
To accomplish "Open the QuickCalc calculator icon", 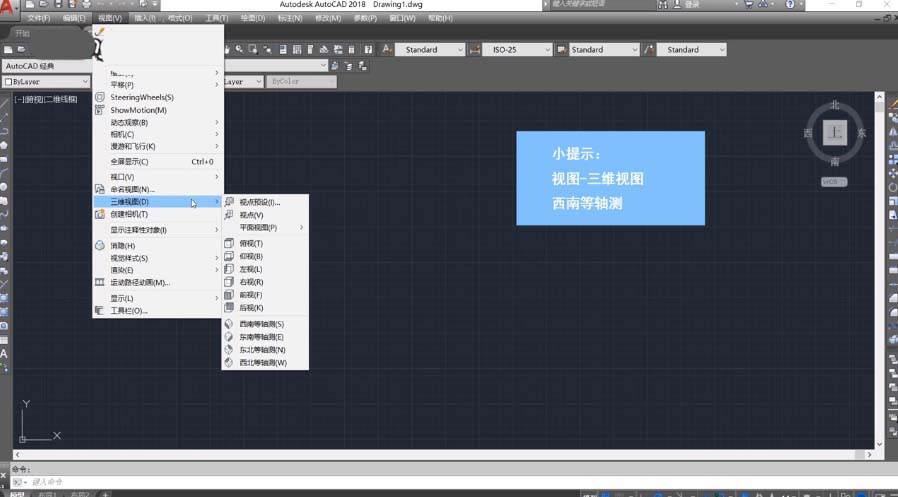I will [x=352, y=50].
